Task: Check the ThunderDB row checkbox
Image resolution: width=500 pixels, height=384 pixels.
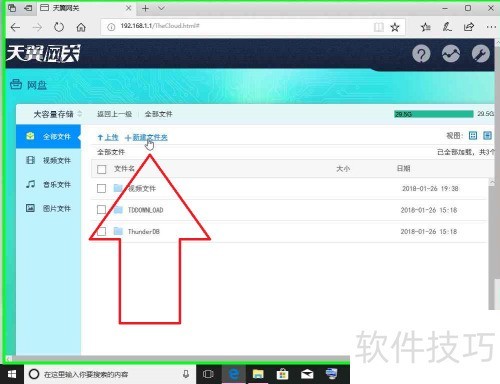Action: [101, 231]
